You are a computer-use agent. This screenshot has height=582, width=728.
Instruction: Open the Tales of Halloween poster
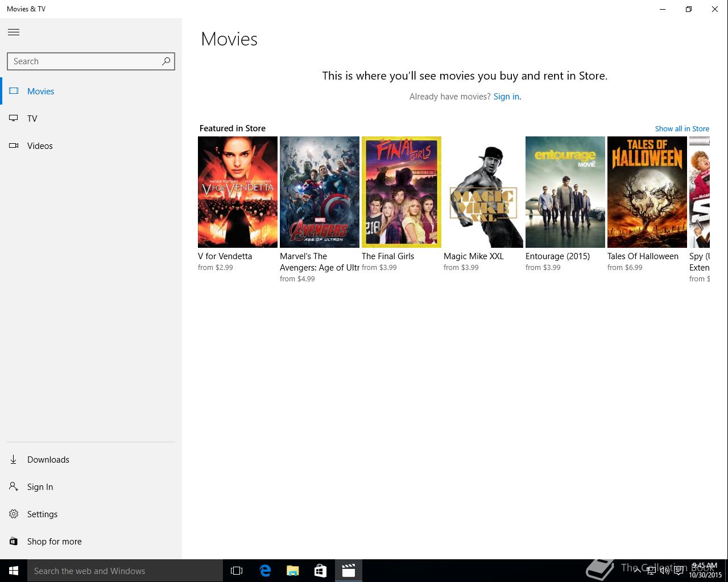click(x=647, y=192)
